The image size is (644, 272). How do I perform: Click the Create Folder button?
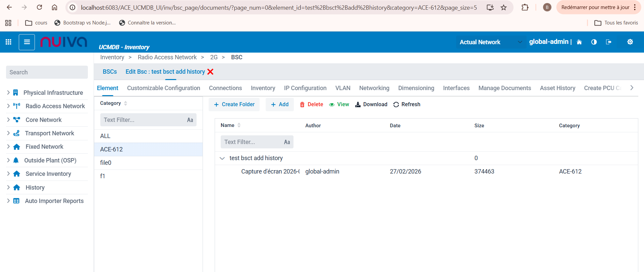(234, 105)
